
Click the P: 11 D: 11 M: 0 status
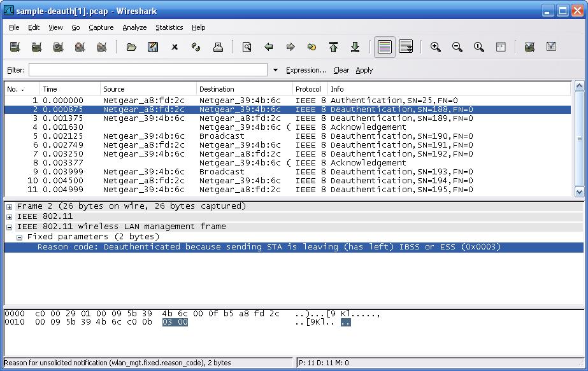tap(324, 363)
